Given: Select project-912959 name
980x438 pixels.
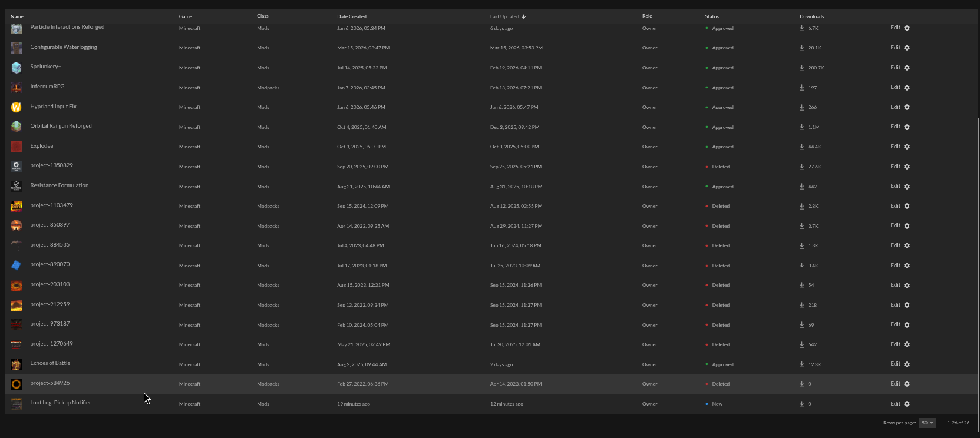Looking at the screenshot, I should (x=50, y=304).
